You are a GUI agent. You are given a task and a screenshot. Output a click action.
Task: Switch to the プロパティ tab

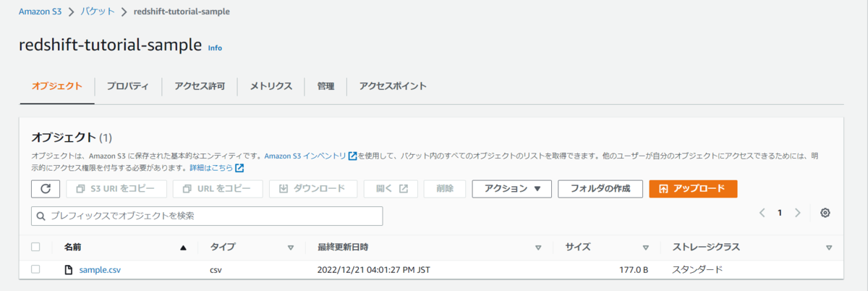pos(127,86)
